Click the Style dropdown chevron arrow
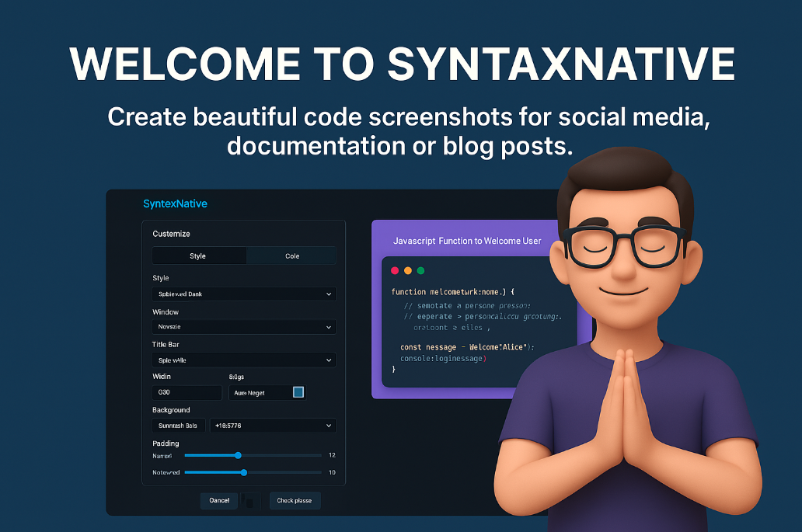This screenshot has height=532, width=802. pos(329,294)
